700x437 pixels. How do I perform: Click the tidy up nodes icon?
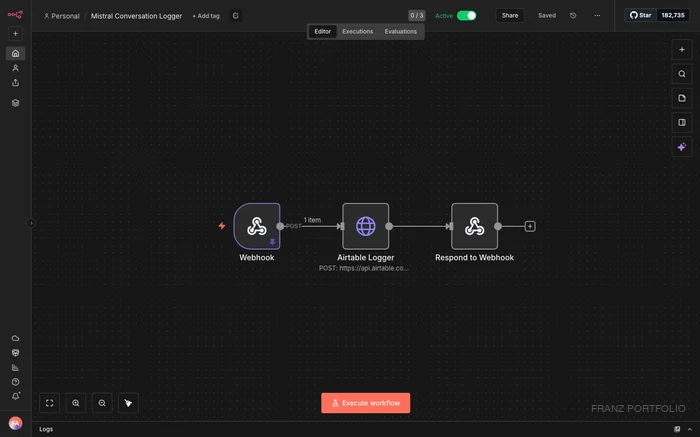(x=128, y=403)
